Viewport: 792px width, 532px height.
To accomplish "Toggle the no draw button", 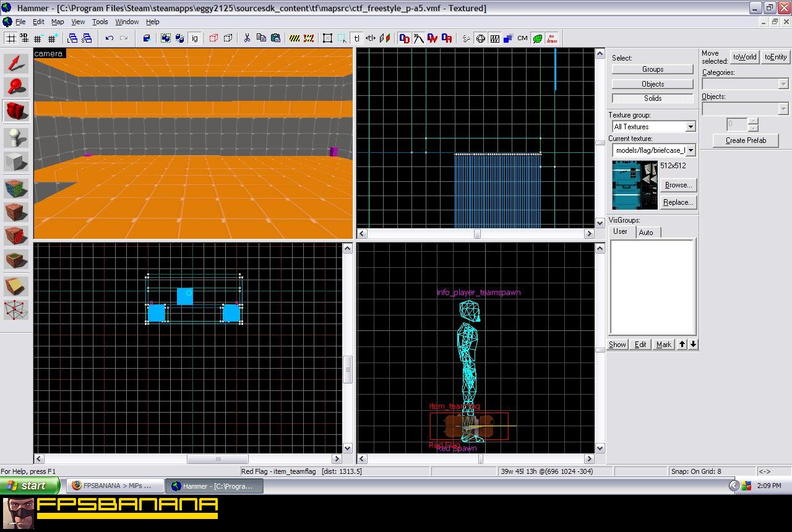I will [551, 38].
